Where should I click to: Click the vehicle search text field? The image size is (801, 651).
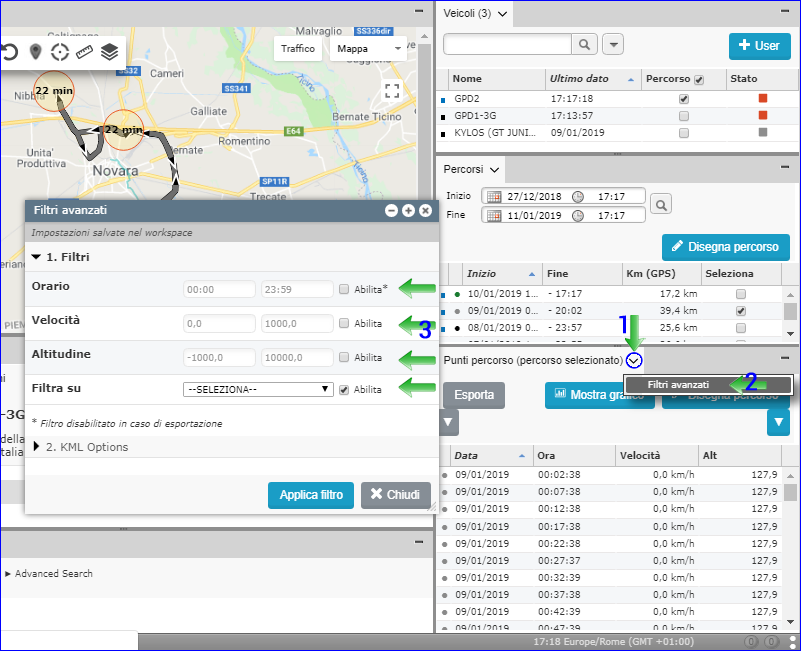click(507, 45)
